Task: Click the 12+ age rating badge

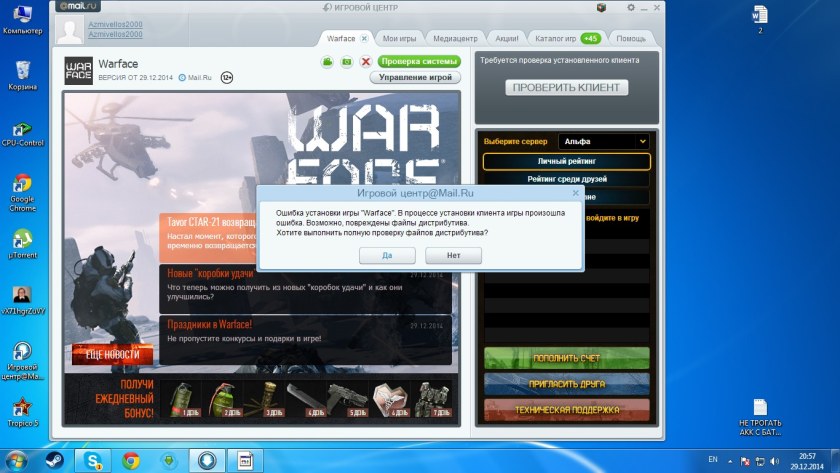Action: [x=227, y=78]
